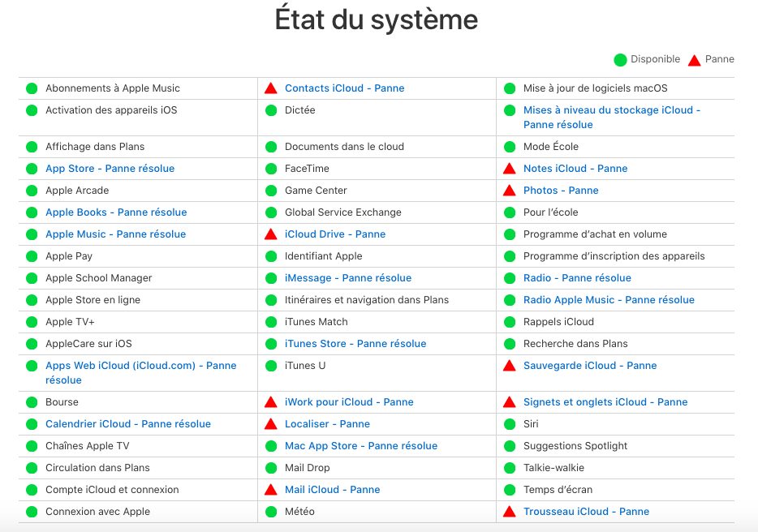Click Signets et onglets iCloud - Panne
Screen dimensions: 758x532
pos(605,402)
